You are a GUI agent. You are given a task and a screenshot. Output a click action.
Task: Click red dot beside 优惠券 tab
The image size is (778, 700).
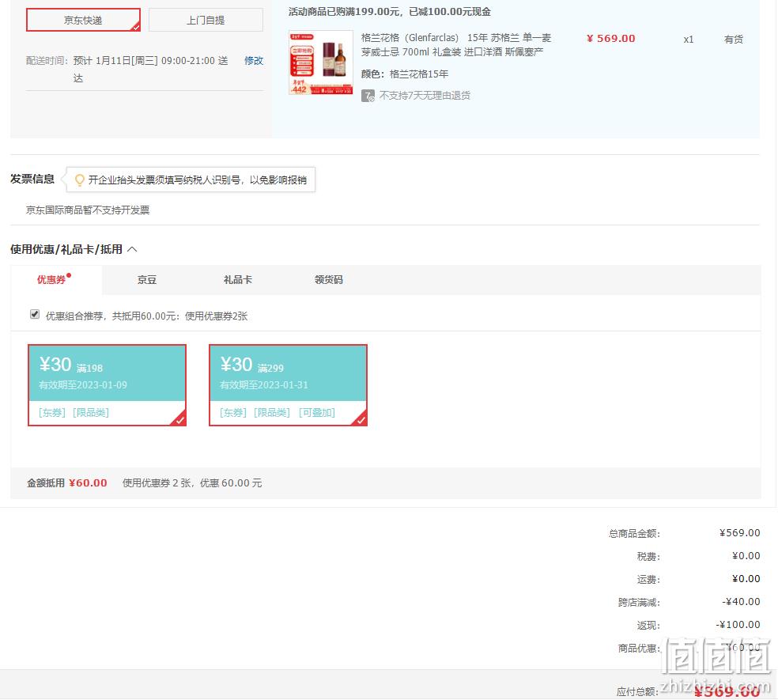[x=69, y=275]
